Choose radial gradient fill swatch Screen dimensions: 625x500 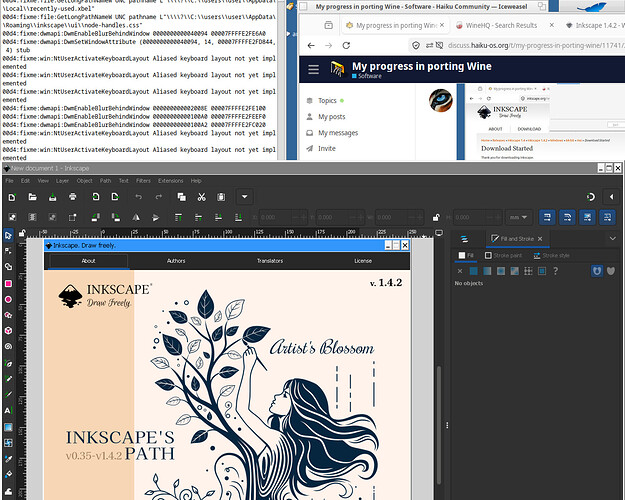(501, 271)
